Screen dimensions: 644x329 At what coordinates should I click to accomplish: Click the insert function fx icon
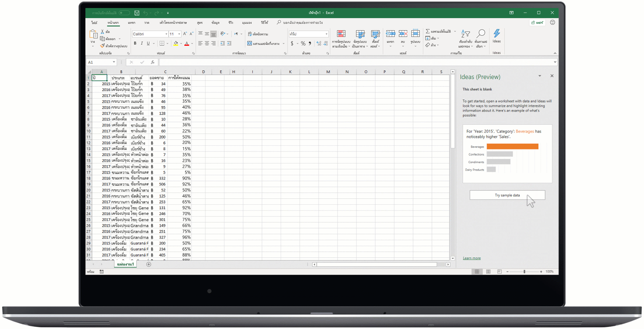pyautogui.click(x=152, y=62)
